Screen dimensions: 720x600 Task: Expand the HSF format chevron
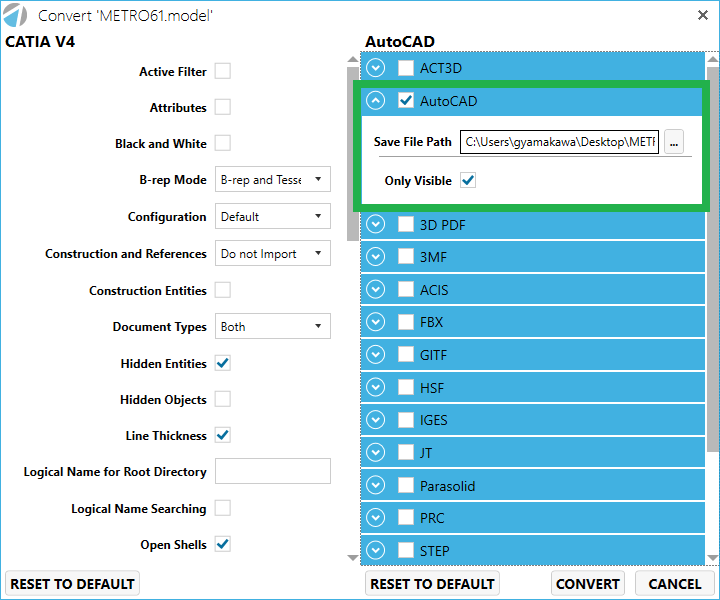[376, 387]
